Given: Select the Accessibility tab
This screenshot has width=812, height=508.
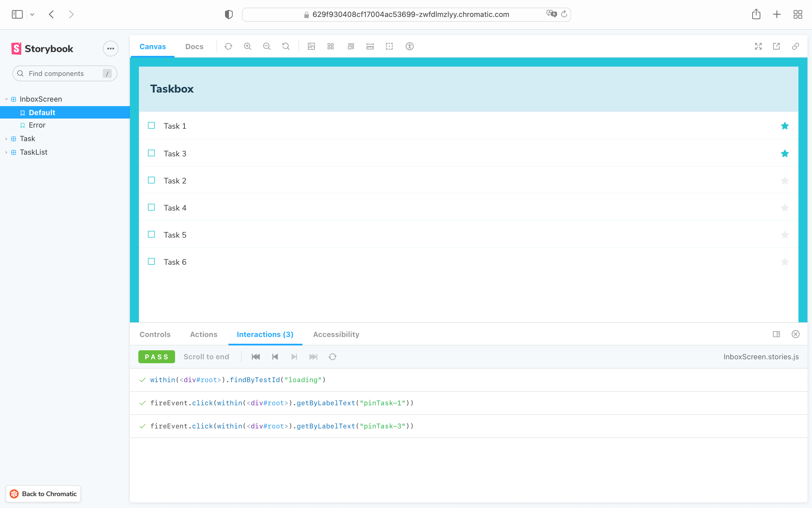Looking at the screenshot, I should click(x=336, y=334).
